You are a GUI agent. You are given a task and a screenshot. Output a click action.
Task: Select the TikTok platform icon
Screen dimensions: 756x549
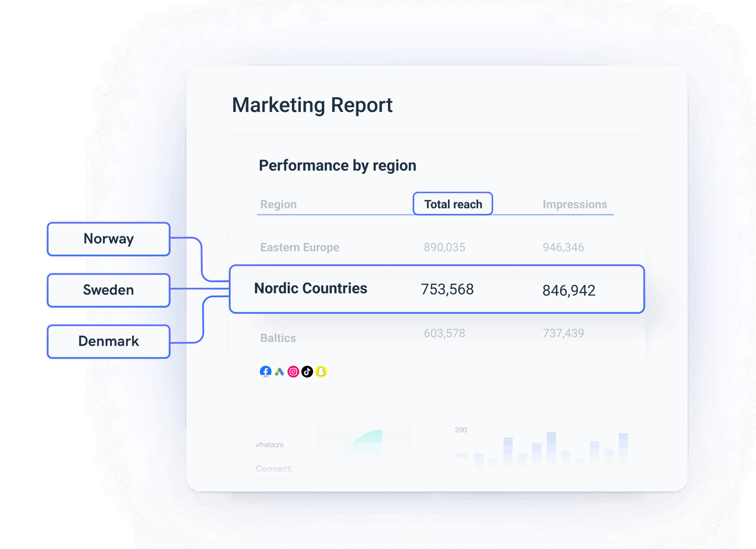pyautogui.click(x=307, y=372)
